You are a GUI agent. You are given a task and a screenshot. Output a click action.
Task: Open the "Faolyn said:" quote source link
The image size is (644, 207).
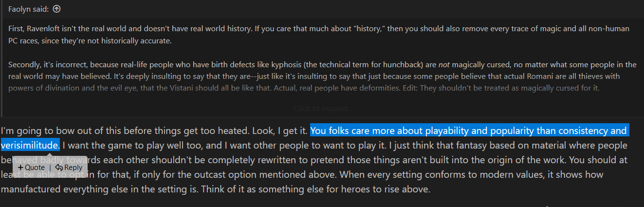pos(28,9)
